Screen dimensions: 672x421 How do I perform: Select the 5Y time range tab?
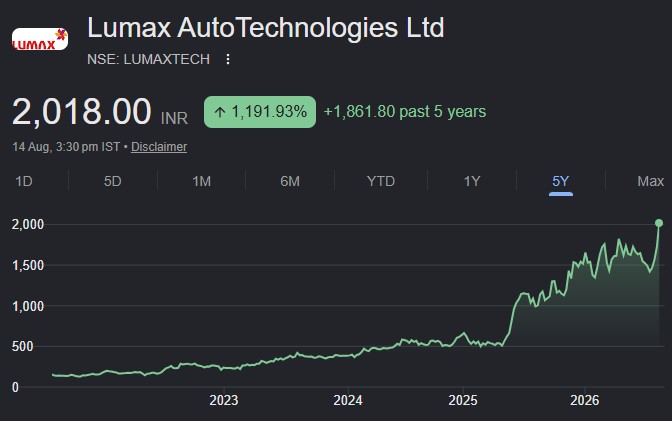[561, 181]
